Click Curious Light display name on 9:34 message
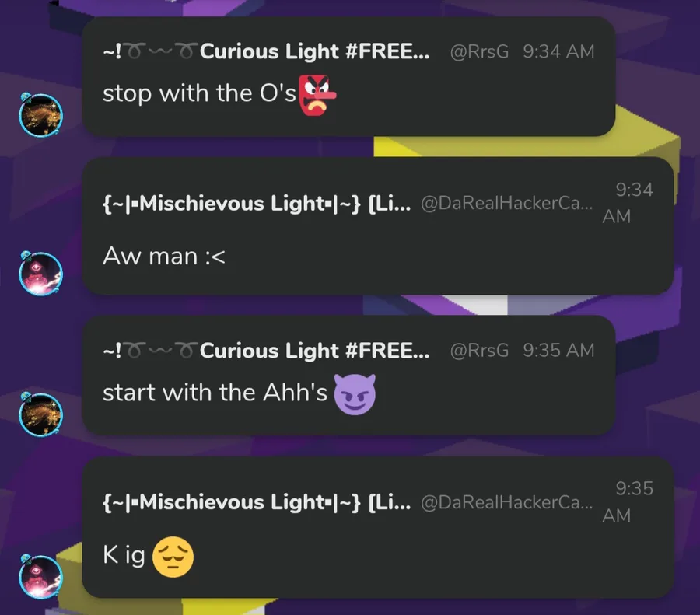Viewport: 700px width, 615px height. [x=266, y=51]
